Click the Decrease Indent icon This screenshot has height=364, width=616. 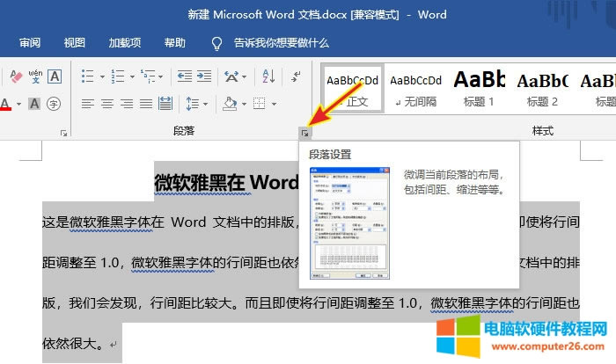pos(183,76)
